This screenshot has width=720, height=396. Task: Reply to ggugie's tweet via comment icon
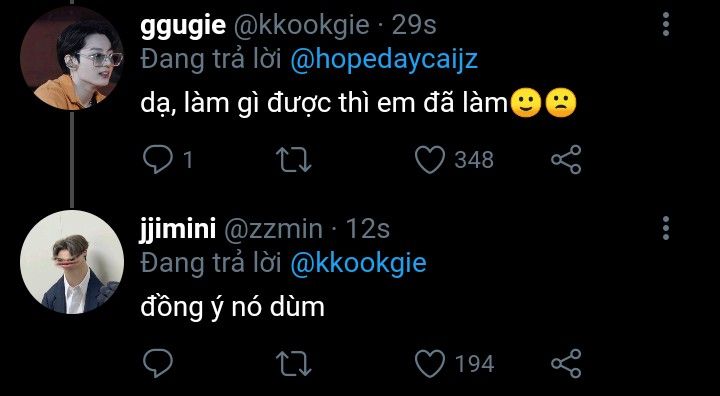coord(158,159)
